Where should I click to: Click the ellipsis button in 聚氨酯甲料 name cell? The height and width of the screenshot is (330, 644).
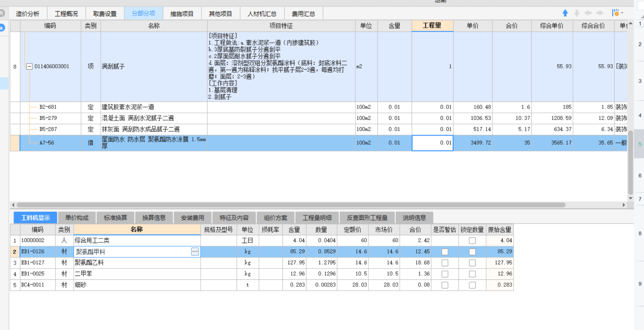coord(195,252)
